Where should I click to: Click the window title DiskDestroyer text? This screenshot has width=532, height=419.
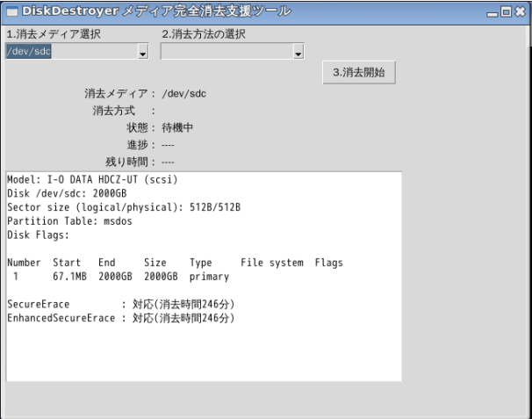(70, 11)
